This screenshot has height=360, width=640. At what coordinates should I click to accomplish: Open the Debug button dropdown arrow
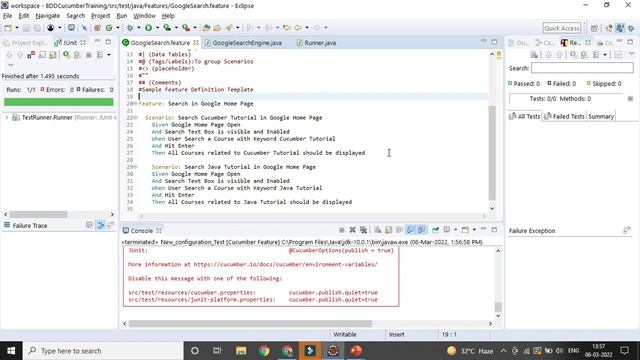pyautogui.click(x=138, y=28)
